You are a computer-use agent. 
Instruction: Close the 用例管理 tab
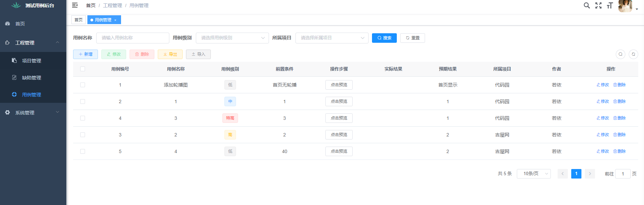click(115, 20)
